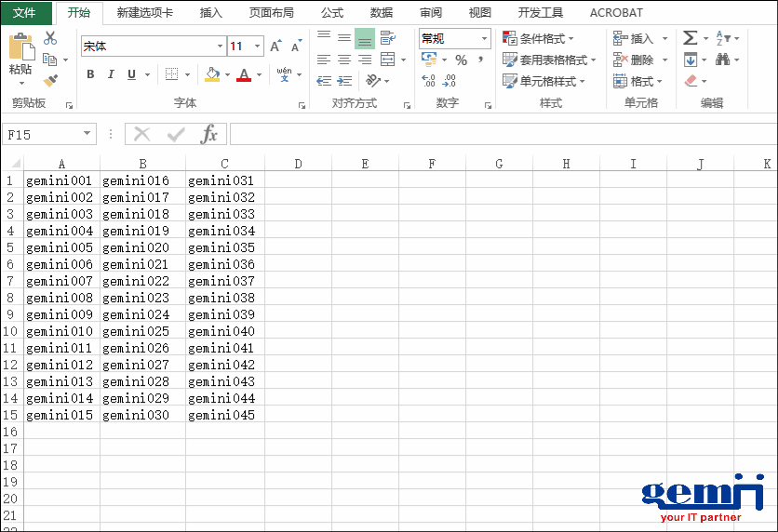778x532 pixels.
Task: Click the Clear eraser icon
Action: 691,81
